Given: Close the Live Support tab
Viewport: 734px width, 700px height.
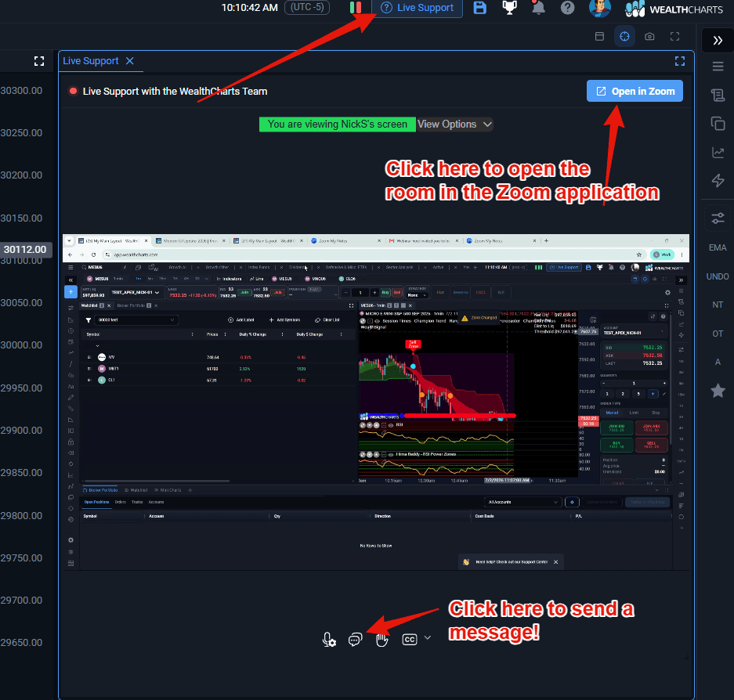Looking at the screenshot, I should 130,61.
